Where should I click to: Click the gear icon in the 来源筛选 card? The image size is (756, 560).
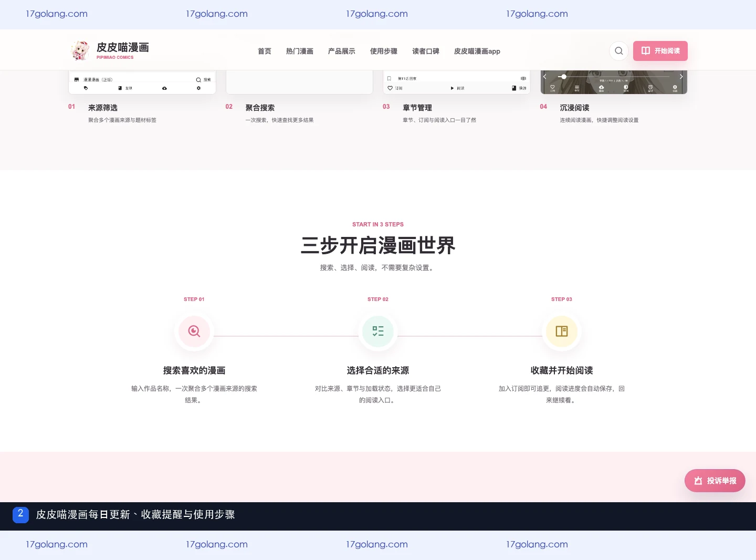coord(198,88)
